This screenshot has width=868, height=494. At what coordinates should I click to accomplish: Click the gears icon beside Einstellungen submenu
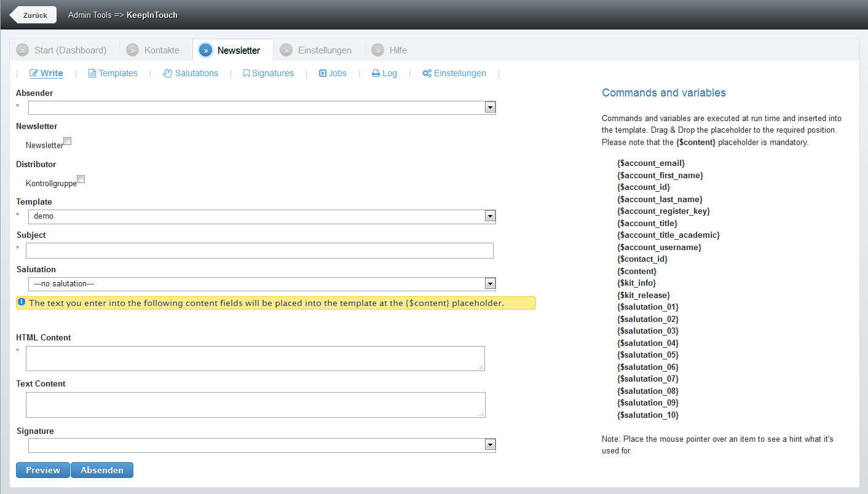click(x=427, y=73)
